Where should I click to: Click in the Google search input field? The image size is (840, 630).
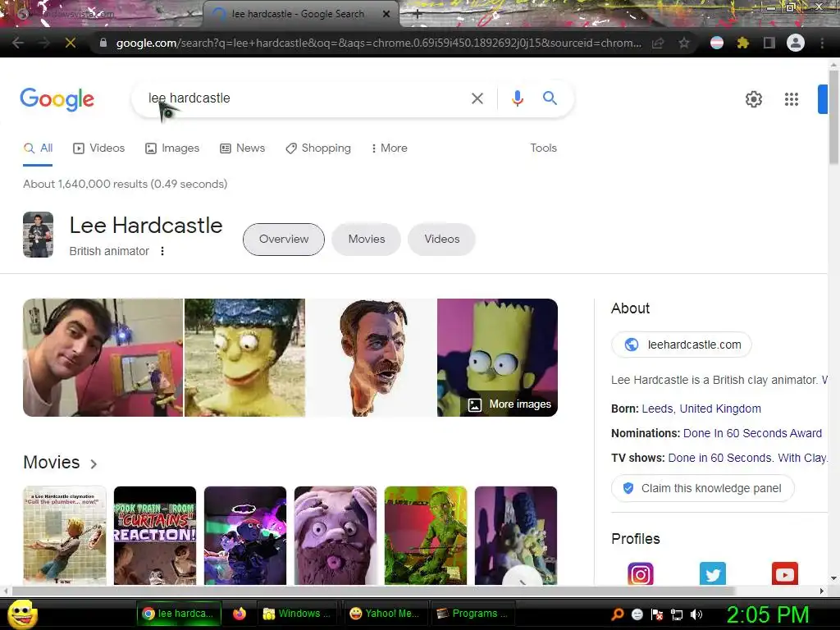[303, 98]
